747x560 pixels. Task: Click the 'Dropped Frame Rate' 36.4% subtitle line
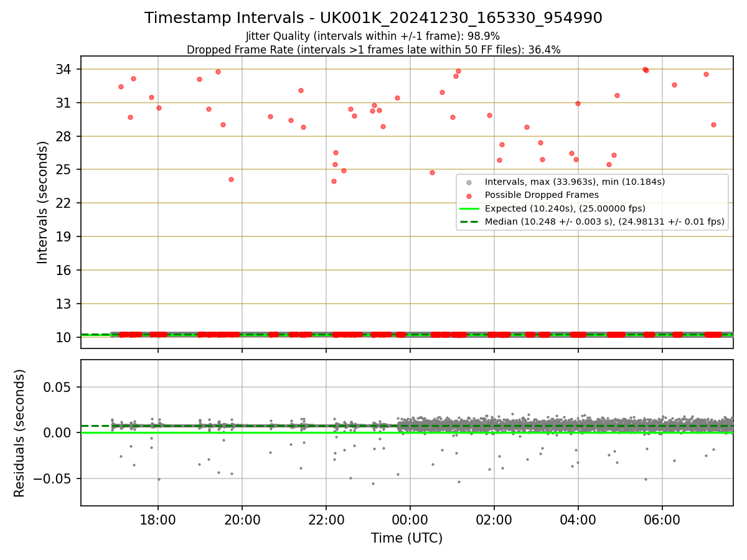point(374,50)
